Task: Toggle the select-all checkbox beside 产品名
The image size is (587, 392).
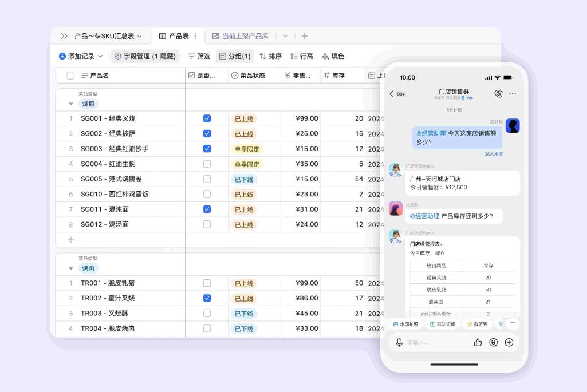Action: pos(70,76)
